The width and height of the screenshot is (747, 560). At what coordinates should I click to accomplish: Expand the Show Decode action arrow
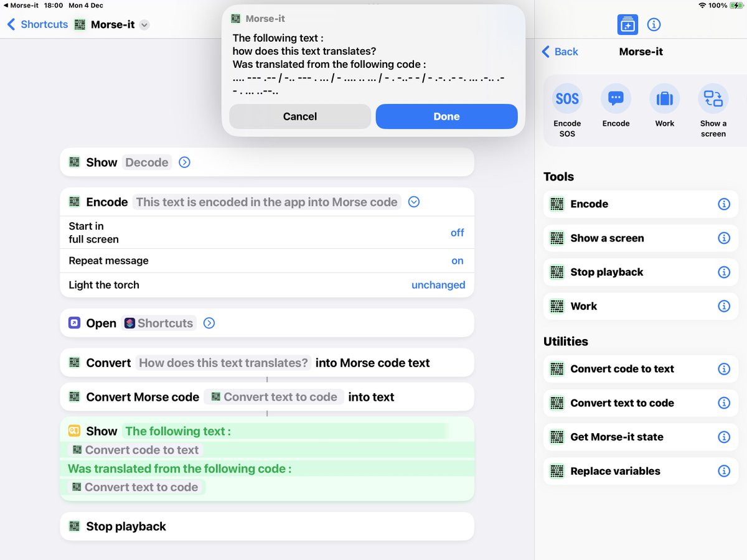pos(184,162)
